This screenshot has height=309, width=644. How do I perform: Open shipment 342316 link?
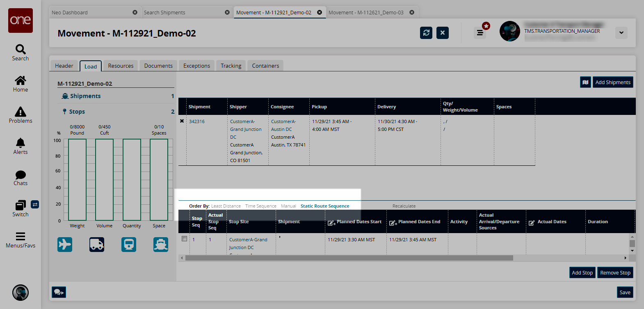(197, 121)
